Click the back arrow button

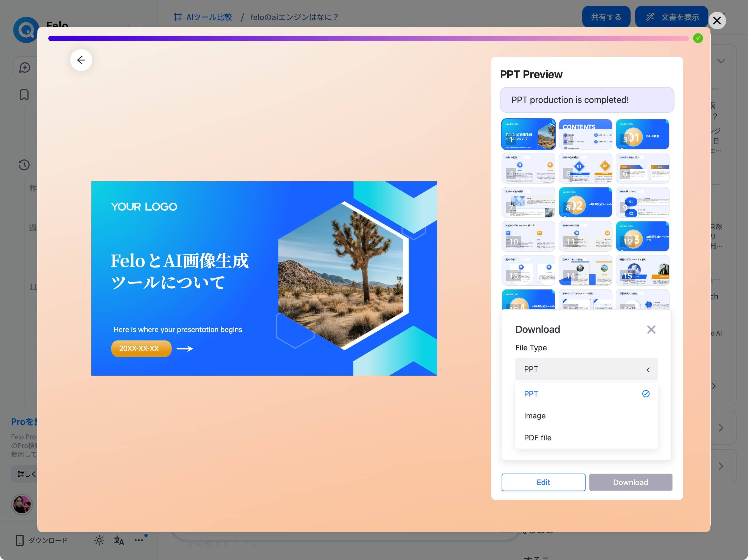81,60
